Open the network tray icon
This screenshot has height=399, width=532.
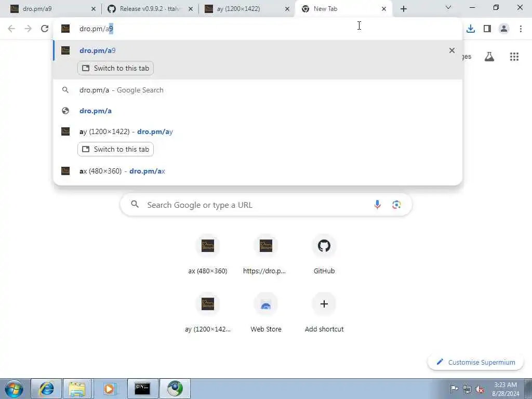pos(467,389)
